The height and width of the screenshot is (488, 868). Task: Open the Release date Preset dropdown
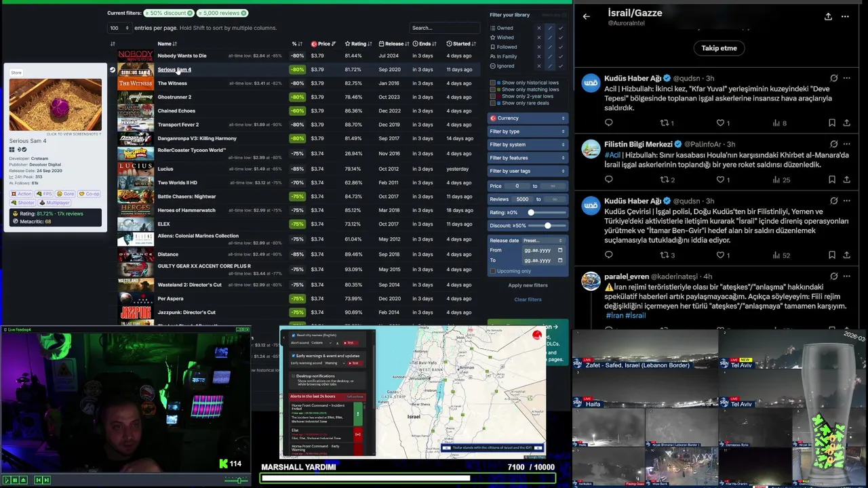(543, 241)
